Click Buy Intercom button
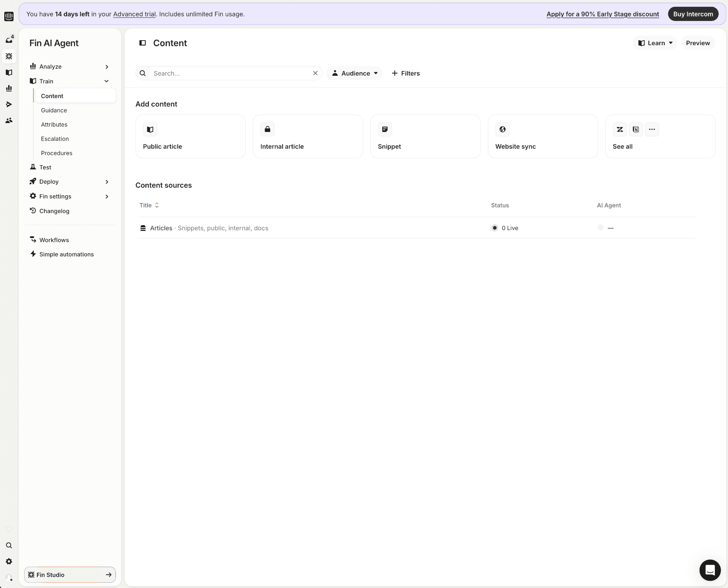 pos(693,14)
